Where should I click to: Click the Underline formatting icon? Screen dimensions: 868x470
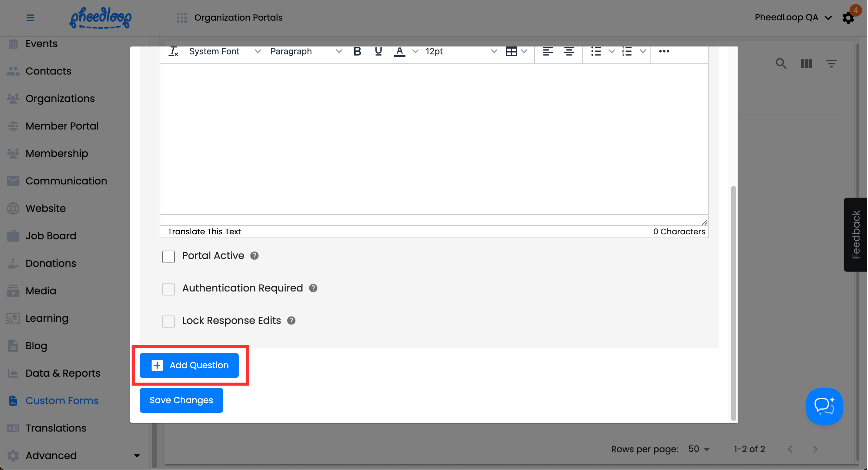coord(378,51)
